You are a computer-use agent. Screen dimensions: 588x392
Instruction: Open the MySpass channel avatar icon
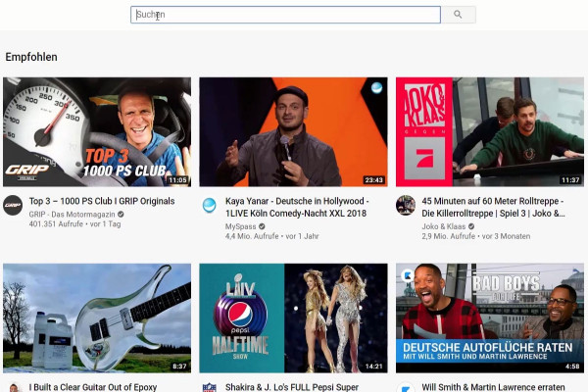click(210, 206)
